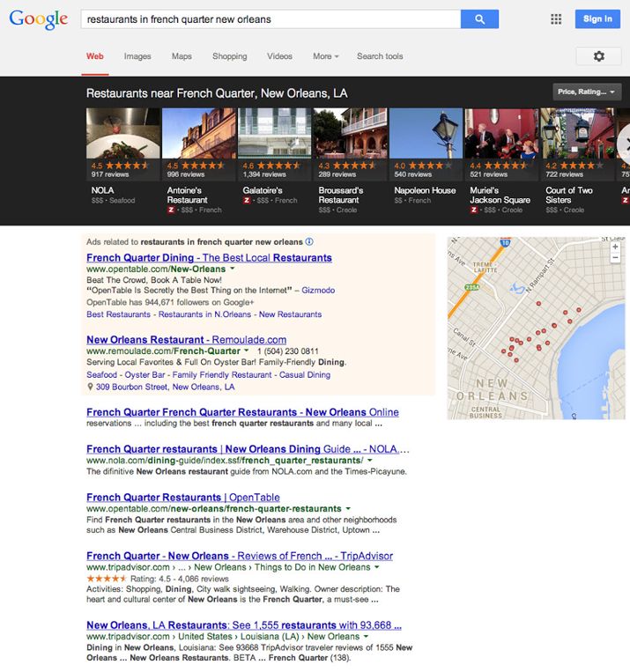Switch to the Maps tab

point(182,56)
